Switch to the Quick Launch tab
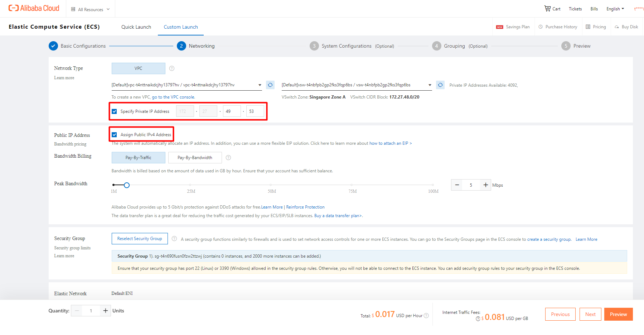The height and width of the screenshot is (335, 644). (x=136, y=27)
